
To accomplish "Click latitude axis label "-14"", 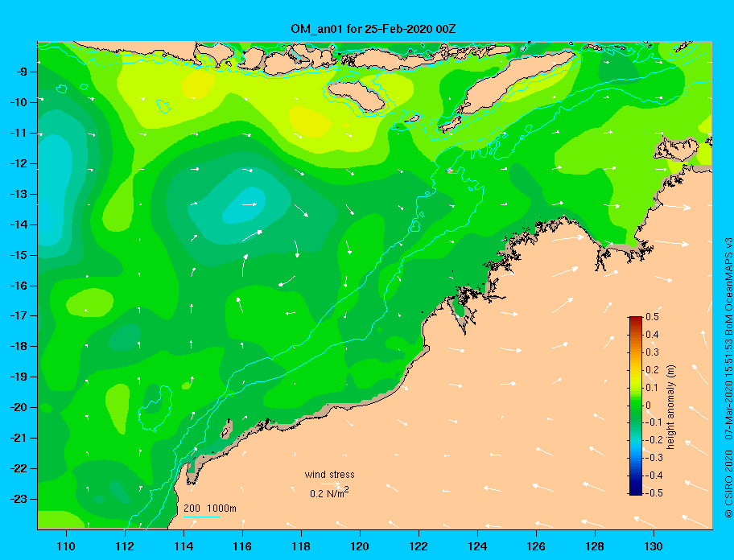I will pyautogui.click(x=19, y=224).
